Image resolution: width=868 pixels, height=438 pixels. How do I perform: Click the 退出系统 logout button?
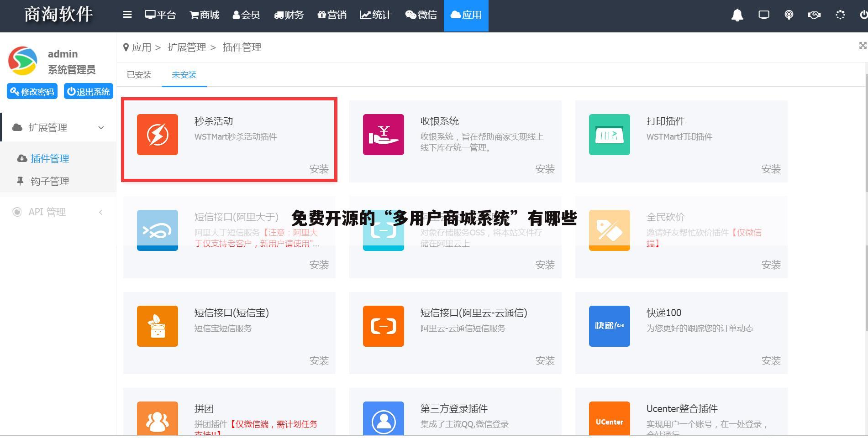coord(88,91)
